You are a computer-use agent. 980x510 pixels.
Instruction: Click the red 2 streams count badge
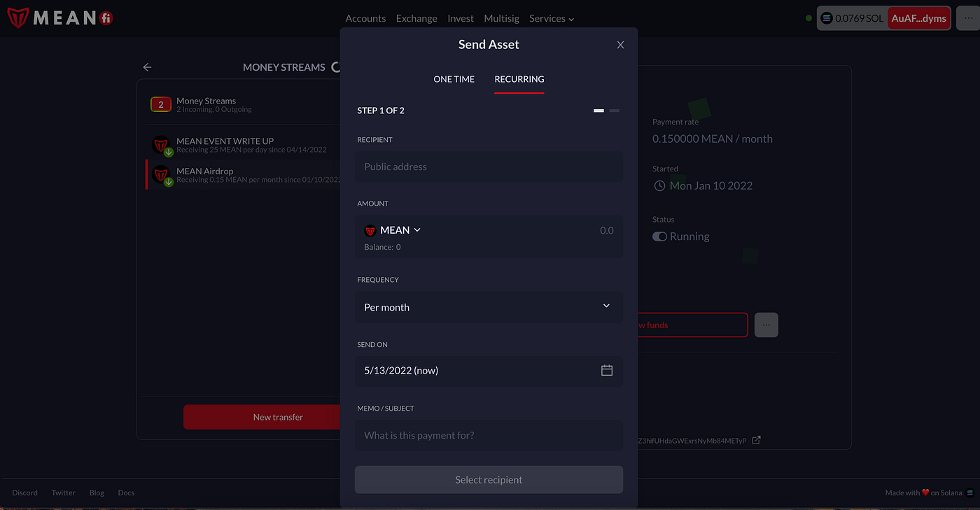point(161,105)
